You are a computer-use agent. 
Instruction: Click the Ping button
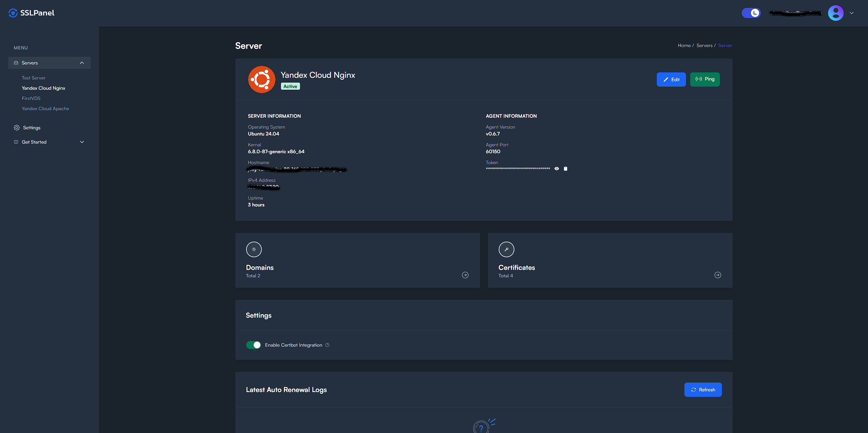point(705,79)
